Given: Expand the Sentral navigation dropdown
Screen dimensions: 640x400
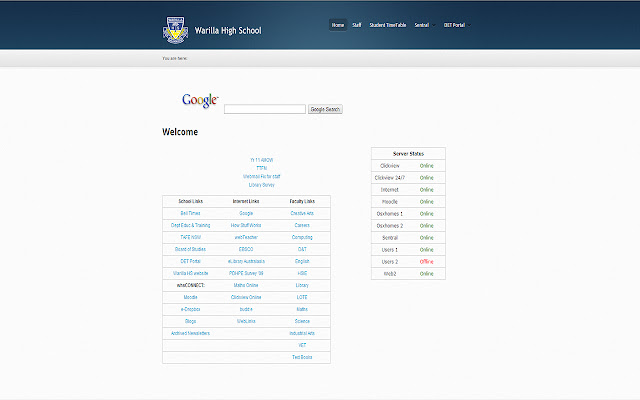Looking at the screenshot, I should (x=424, y=25).
